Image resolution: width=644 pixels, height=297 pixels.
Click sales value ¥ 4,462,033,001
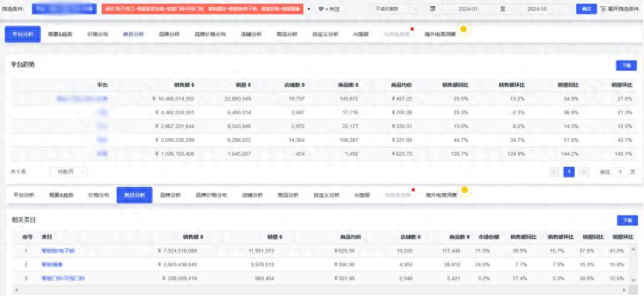(175, 112)
